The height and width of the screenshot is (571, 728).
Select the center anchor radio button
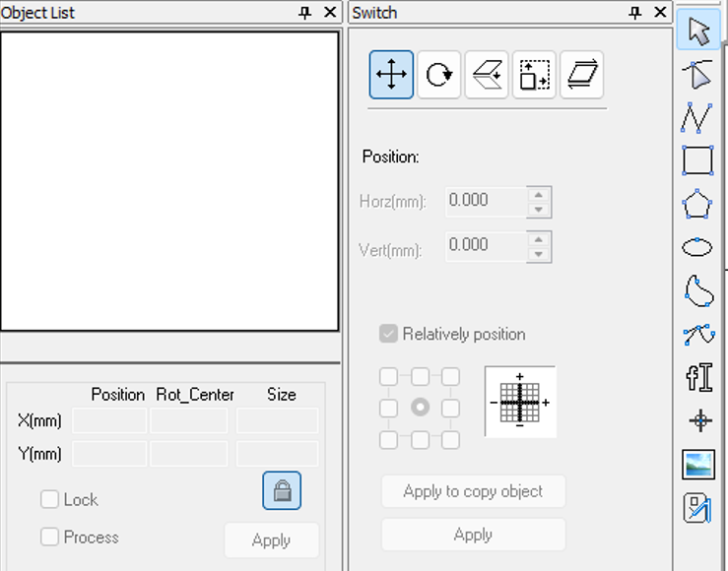pos(421,408)
